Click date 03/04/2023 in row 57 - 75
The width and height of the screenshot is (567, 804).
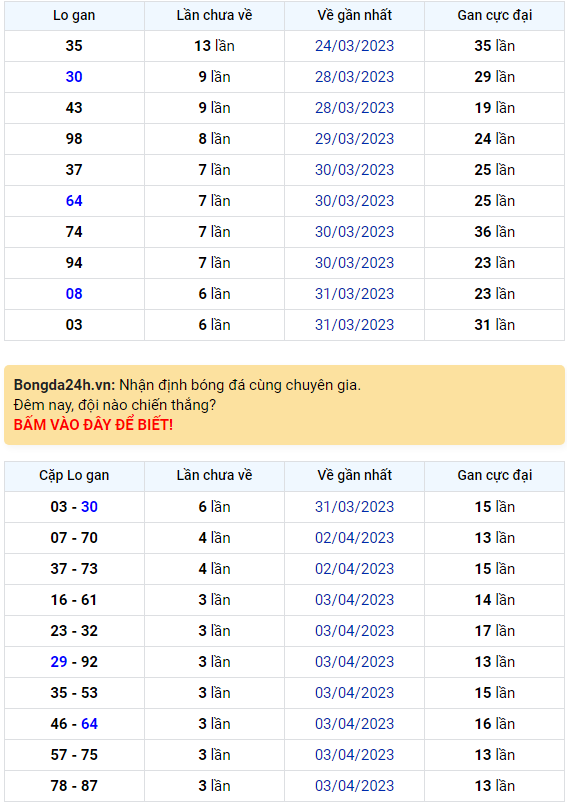(x=354, y=755)
